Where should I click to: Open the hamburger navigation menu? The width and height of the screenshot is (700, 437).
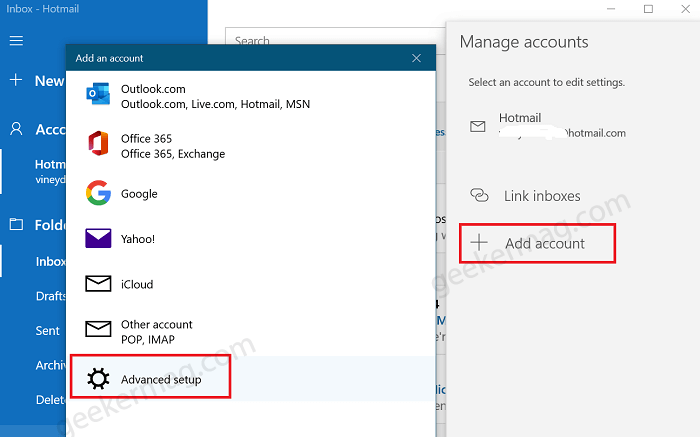point(17,41)
